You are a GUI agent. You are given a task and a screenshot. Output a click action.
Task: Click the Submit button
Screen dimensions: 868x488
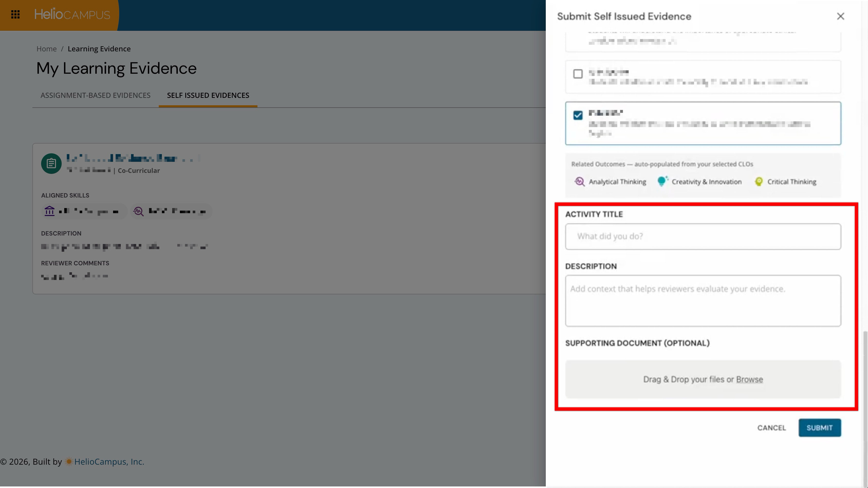[x=819, y=428]
